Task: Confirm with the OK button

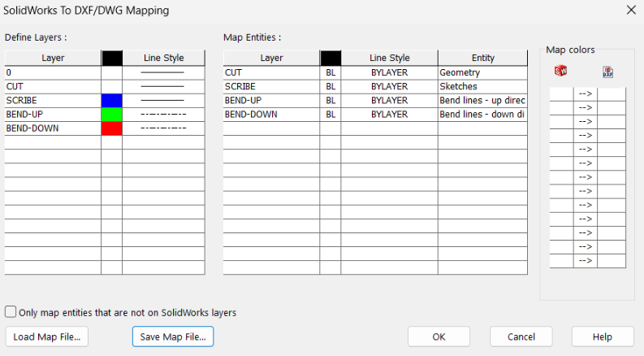Action: [439, 336]
